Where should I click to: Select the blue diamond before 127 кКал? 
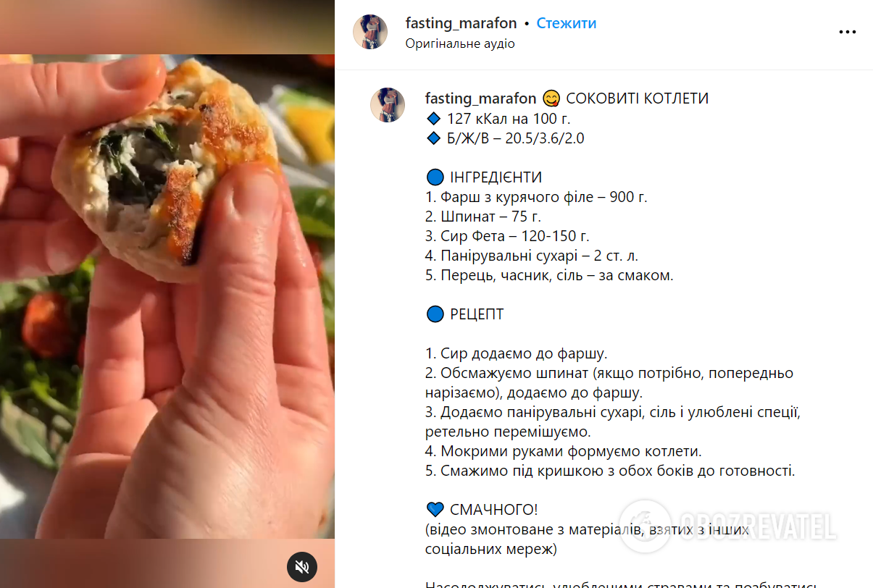pyautogui.click(x=433, y=119)
